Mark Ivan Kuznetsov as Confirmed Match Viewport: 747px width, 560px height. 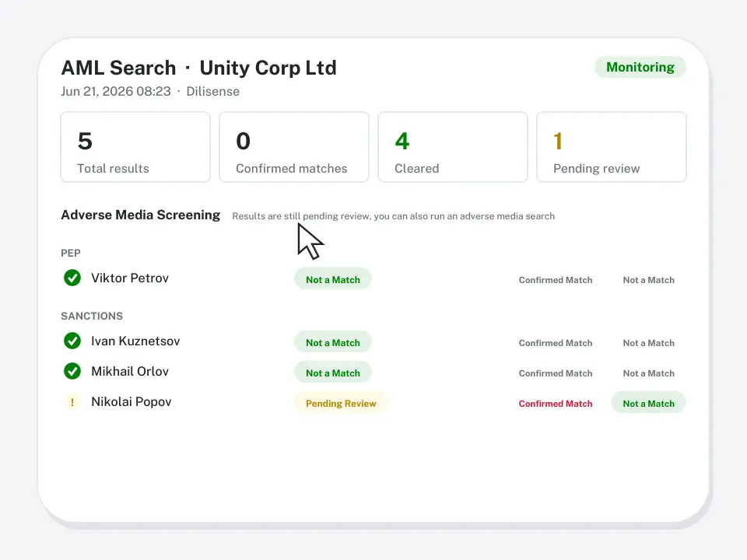tap(556, 343)
